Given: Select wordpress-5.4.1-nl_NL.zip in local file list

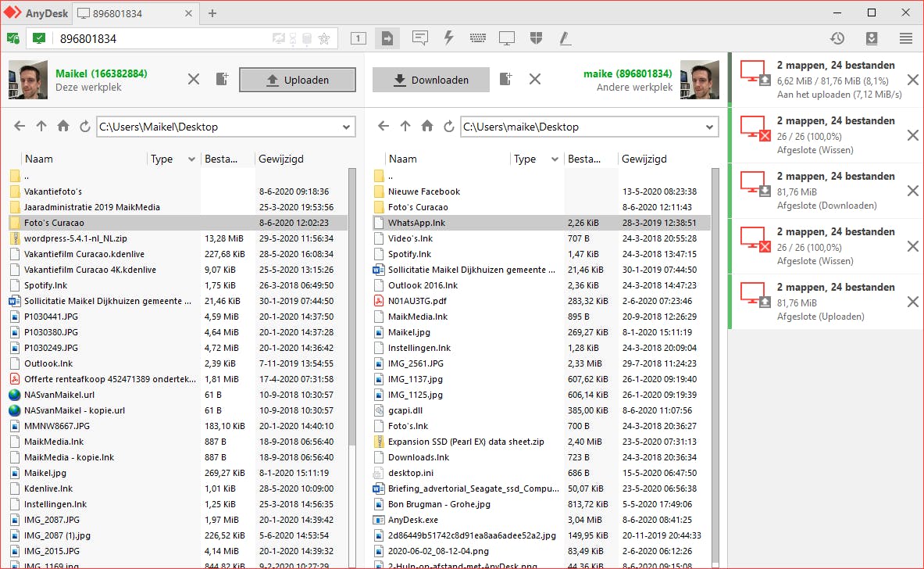Looking at the screenshot, I should pyautogui.click(x=75, y=238).
